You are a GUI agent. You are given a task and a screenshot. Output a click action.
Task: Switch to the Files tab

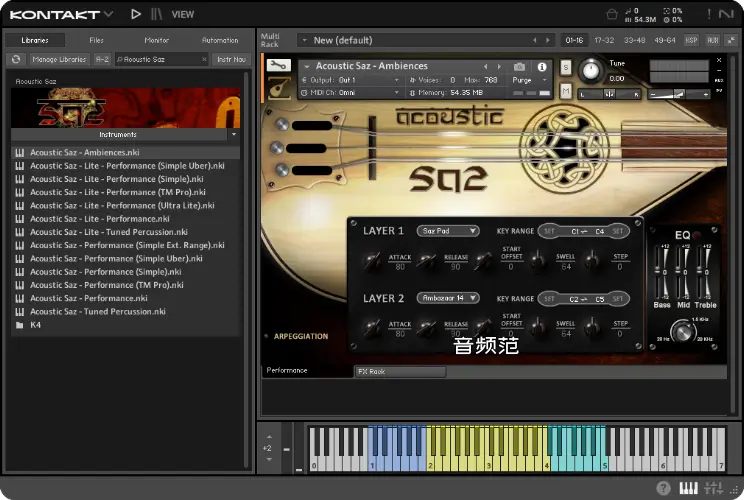[x=96, y=40]
